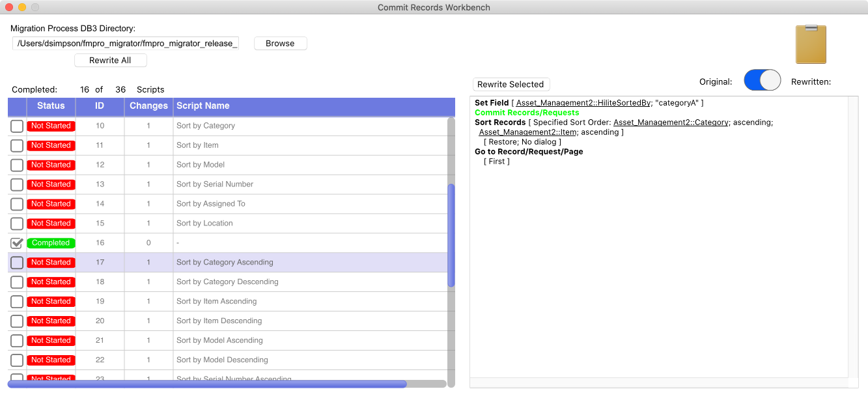Screen dimensions: 868x404
Task: Tick checkbox for Sort by Item Ascending
Action: [x=17, y=302]
